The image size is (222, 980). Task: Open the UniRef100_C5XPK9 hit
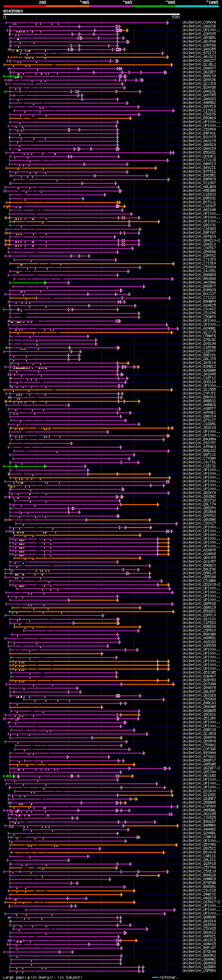tap(199, 129)
